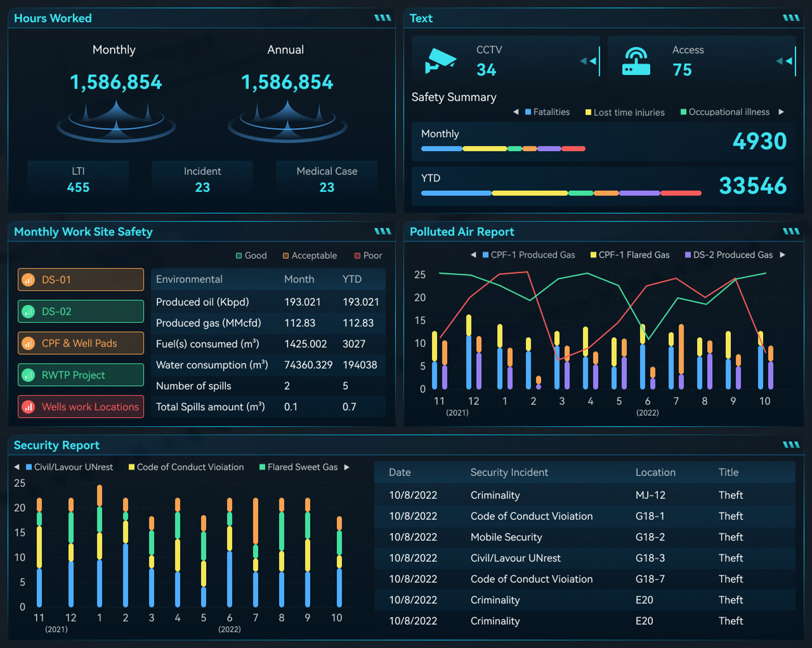812x648 pixels.
Task: Select the RWTP Project tab
Action: (81, 375)
